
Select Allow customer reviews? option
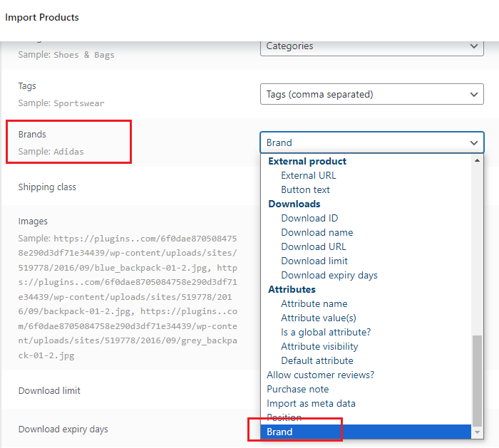click(x=320, y=375)
